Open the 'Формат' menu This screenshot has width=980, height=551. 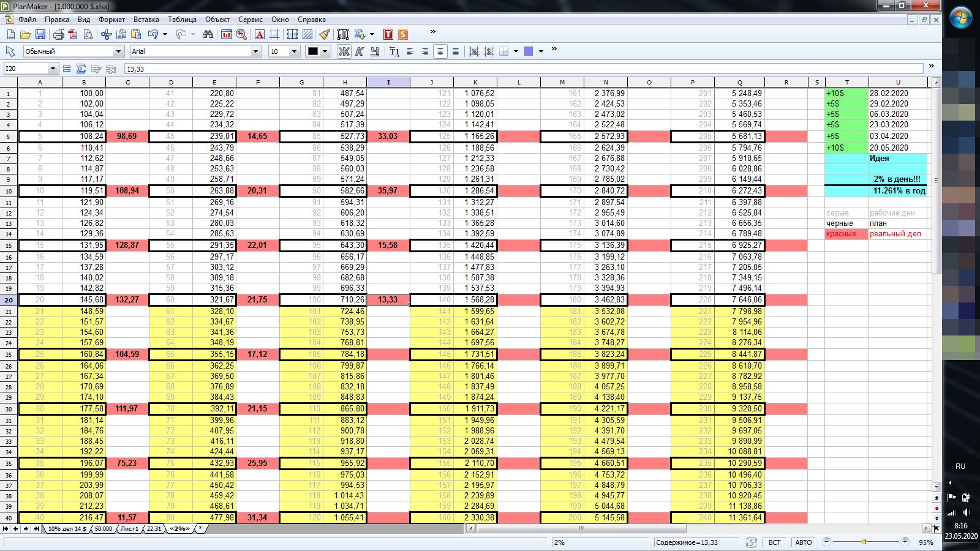click(x=111, y=20)
